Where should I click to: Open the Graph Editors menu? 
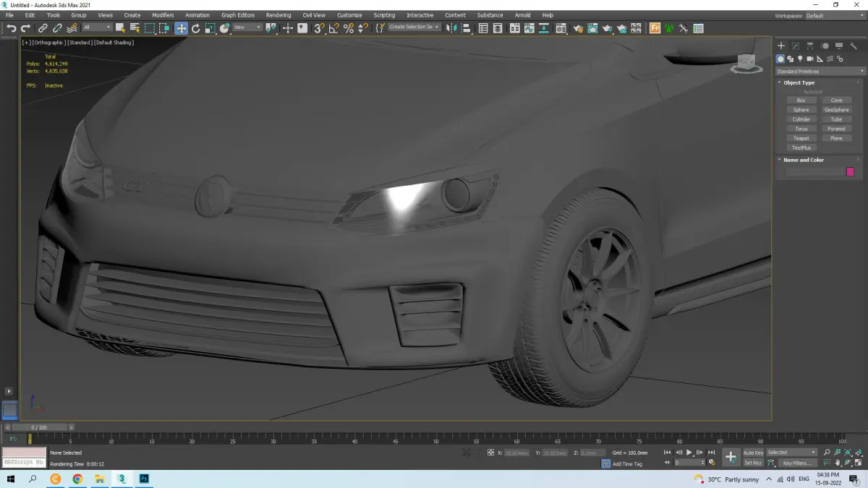pos(238,15)
